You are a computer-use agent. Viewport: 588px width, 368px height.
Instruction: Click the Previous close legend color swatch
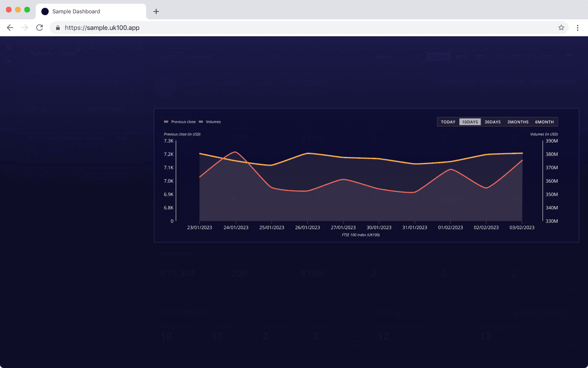tap(166, 122)
